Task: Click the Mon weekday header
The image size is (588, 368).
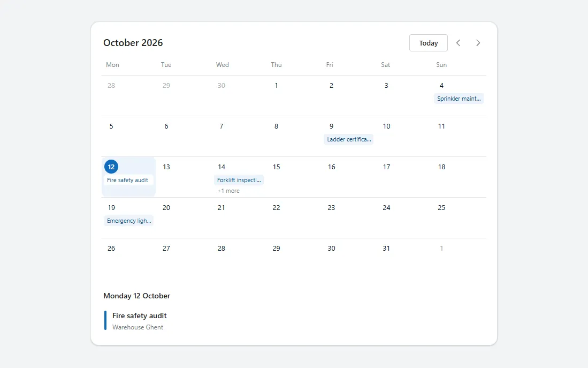Action: 112,65
